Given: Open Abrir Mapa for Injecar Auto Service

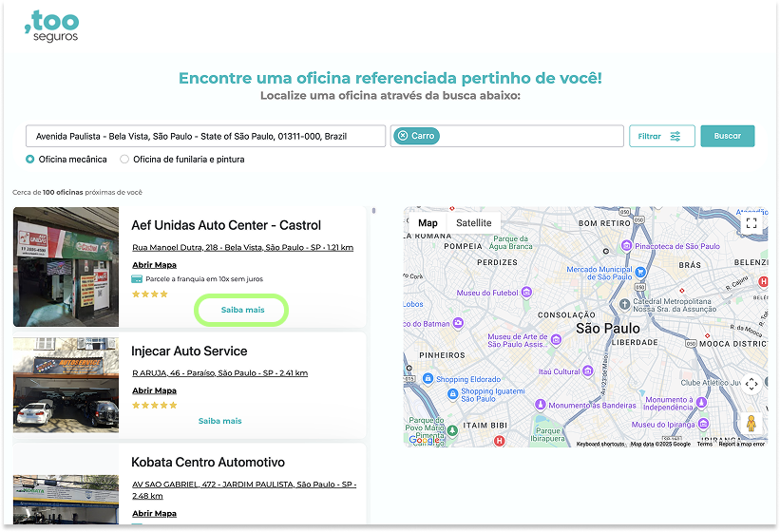Looking at the screenshot, I should tap(154, 390).
